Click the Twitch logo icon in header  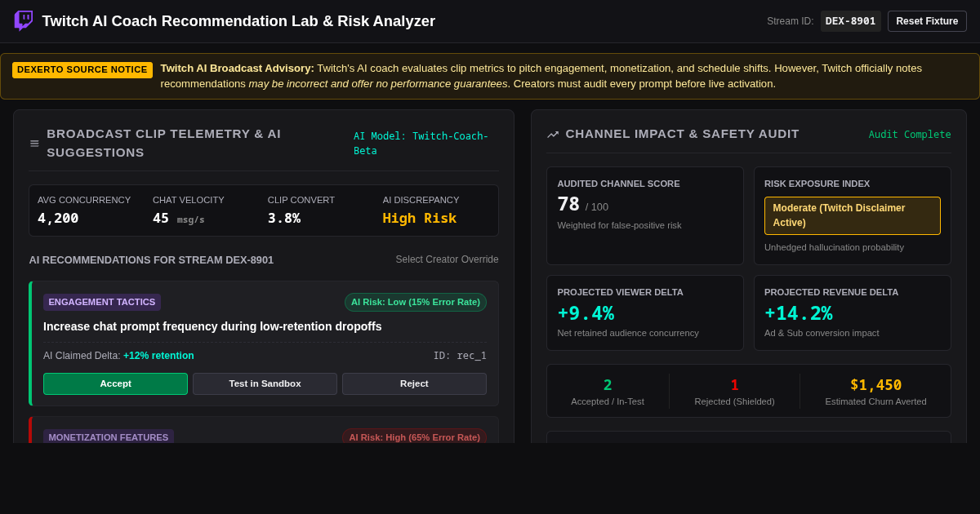pyautogui.click(x=24, y=21)
